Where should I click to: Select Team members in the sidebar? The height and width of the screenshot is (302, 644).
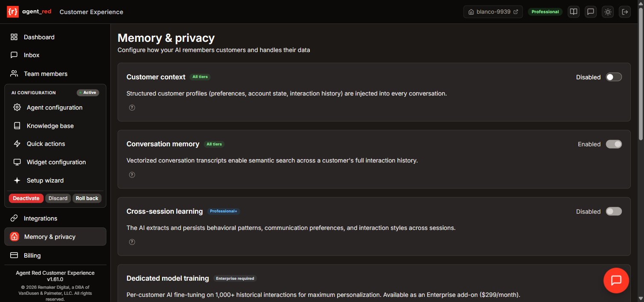(x=46, y=73)
